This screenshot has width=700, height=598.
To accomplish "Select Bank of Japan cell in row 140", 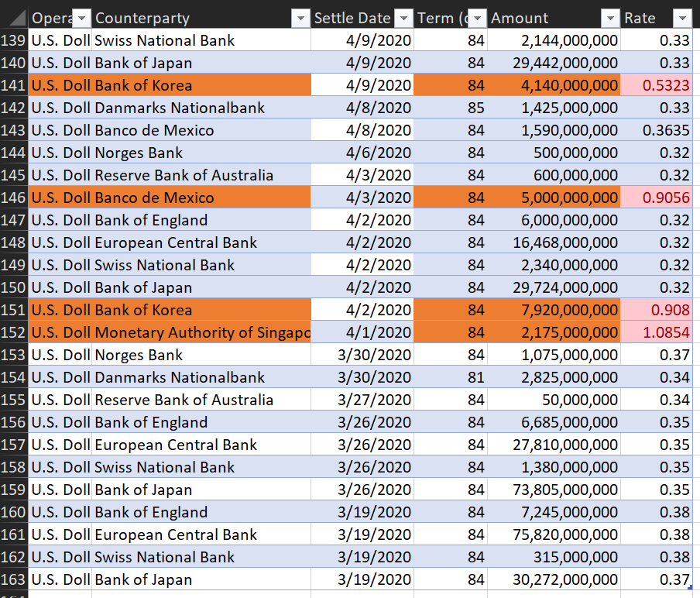I will tap(201, 63).
